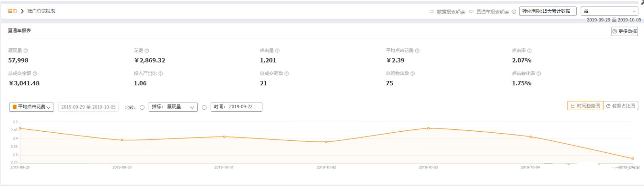
Task: Click the 75 总购物车数 value
Action: click(x=390, y=83)
